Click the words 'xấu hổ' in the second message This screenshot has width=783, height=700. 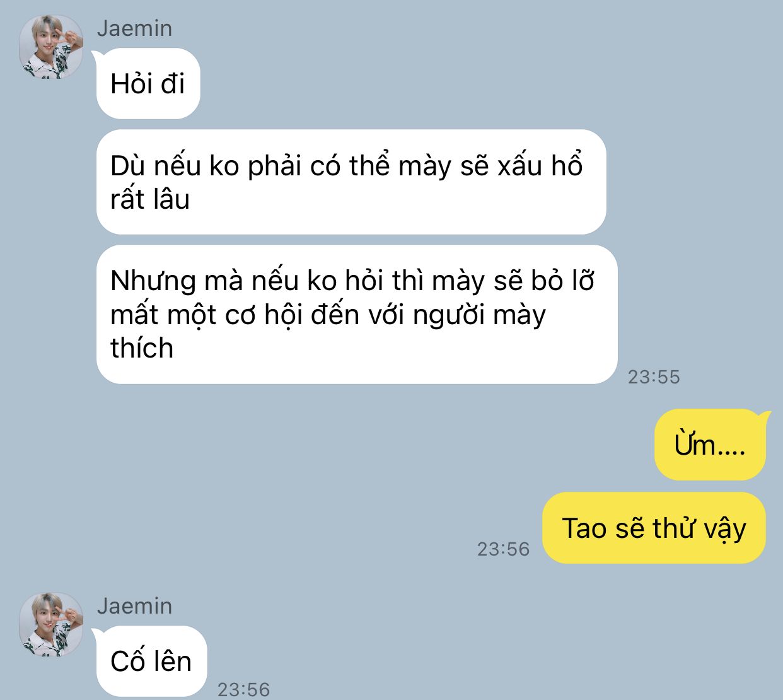pos(540,165)
